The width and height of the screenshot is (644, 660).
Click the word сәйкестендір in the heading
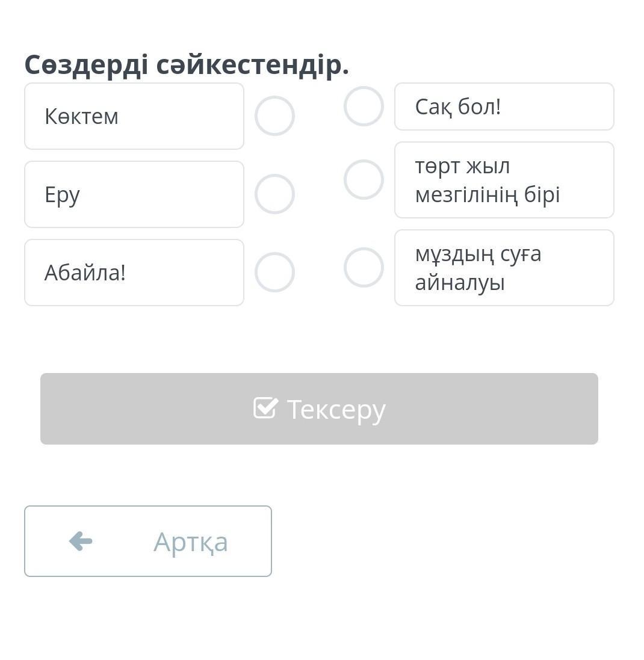249,64
